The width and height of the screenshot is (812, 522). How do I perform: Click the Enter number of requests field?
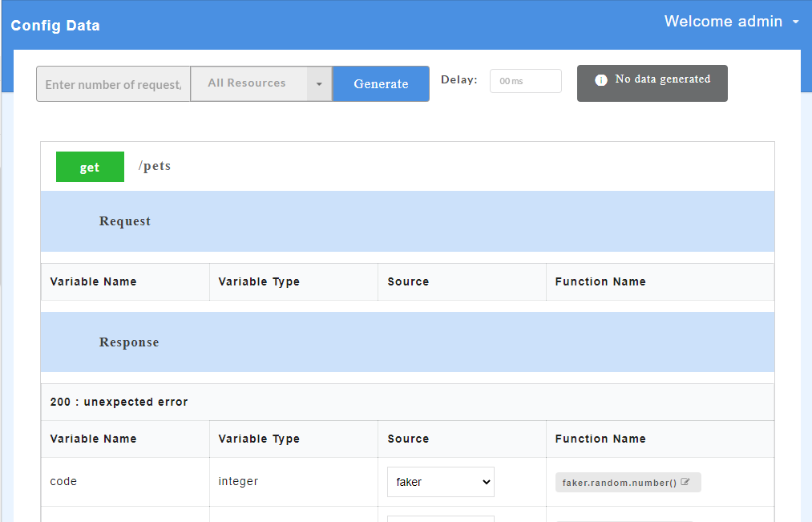(x=112, y=83)
